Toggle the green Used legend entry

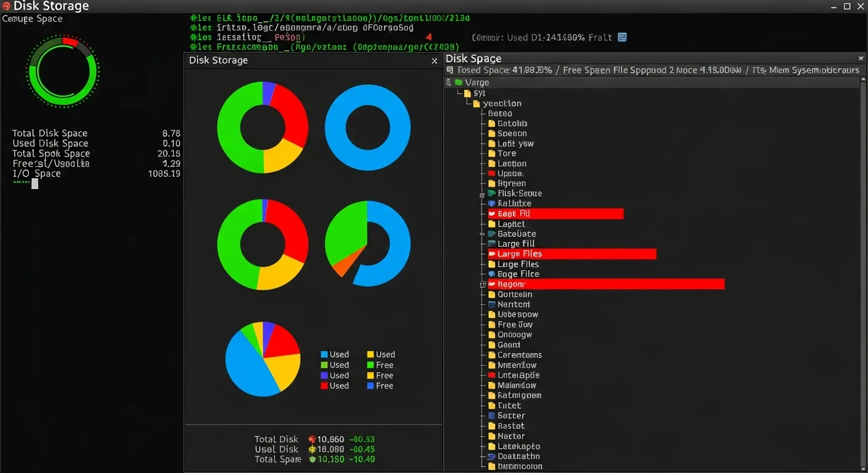coord(325,365)
